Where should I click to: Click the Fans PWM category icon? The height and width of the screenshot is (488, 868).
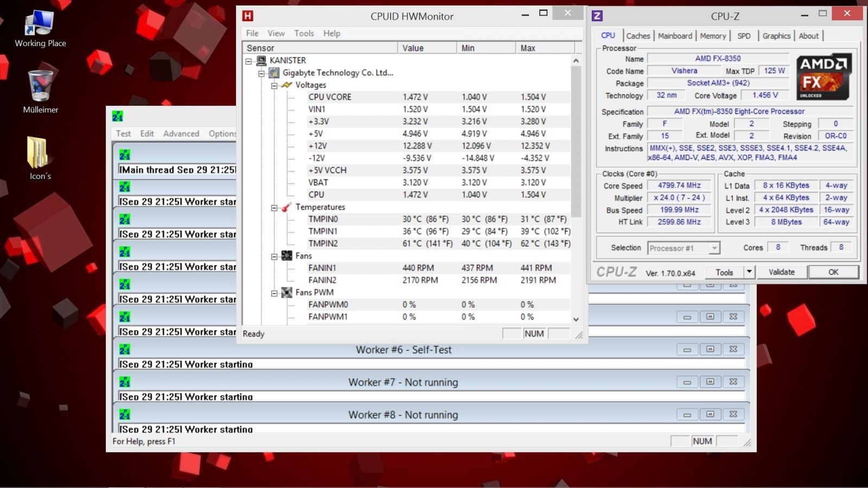(x=287, y=292)
